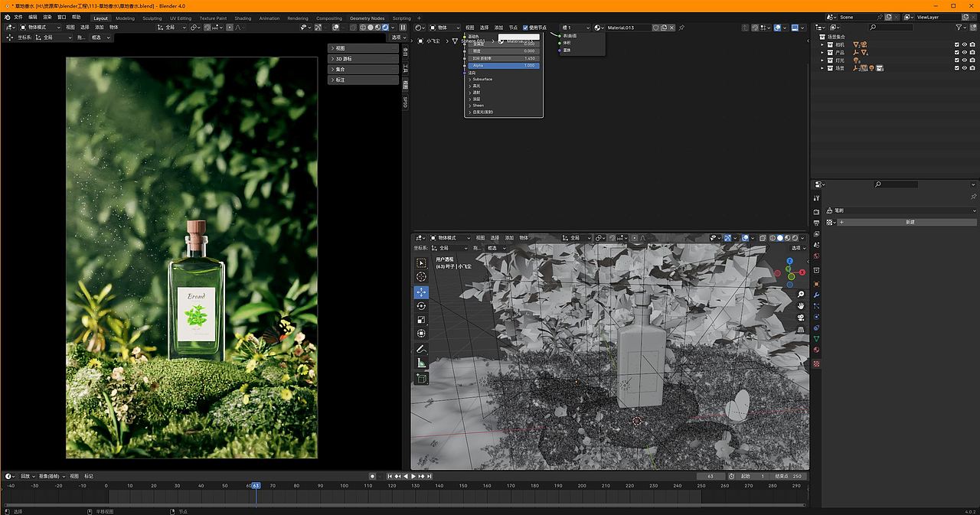Image resolution: width=980 pixels, height=515 pixels.
Task: Switch to the Modeling workspace tab
Action: point(125,18)
